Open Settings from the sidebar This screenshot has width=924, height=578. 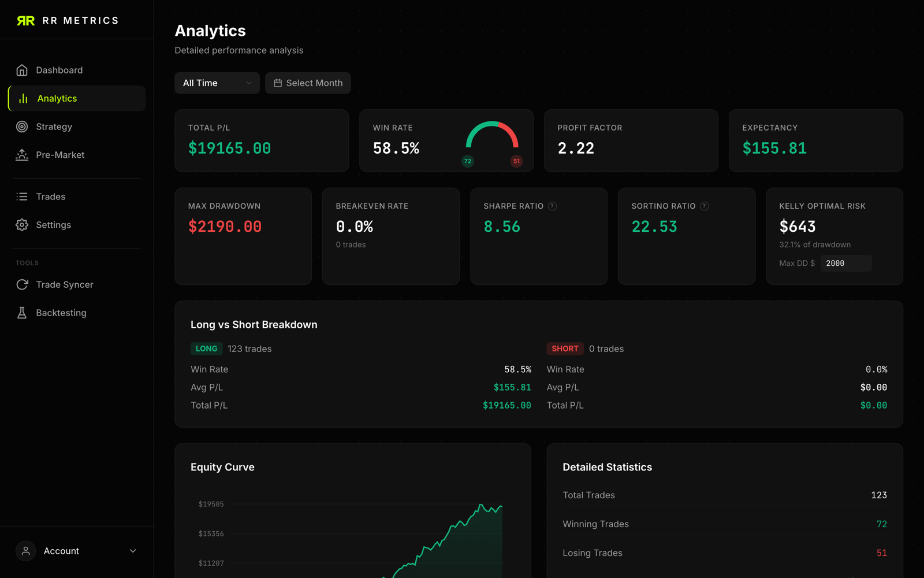77,225
